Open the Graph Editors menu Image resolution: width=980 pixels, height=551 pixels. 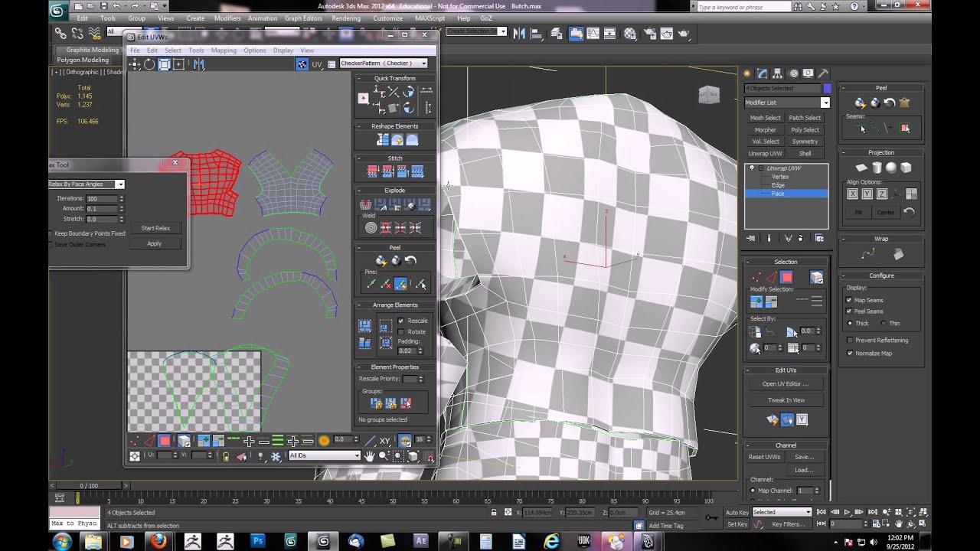coord(303,18)
